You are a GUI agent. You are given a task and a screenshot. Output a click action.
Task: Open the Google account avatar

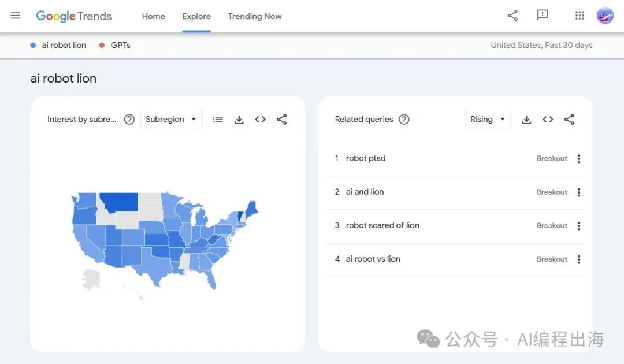point(605,16)
